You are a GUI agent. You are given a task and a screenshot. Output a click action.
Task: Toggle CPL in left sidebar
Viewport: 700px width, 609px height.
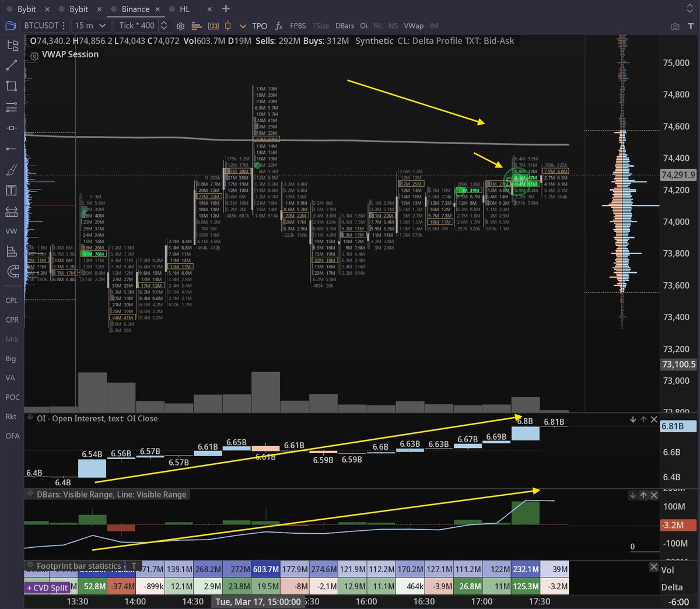pyautogui.click(x=12, y=300)
